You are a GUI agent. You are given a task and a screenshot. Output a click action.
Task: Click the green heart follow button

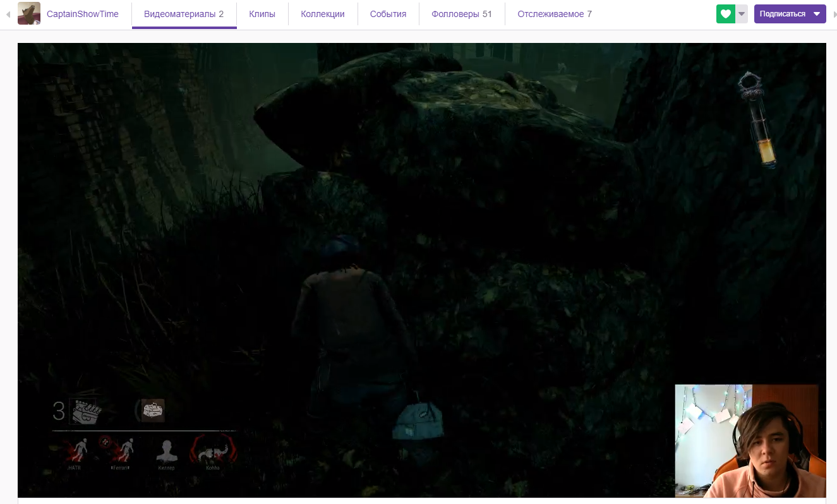(x=726, y=14)
